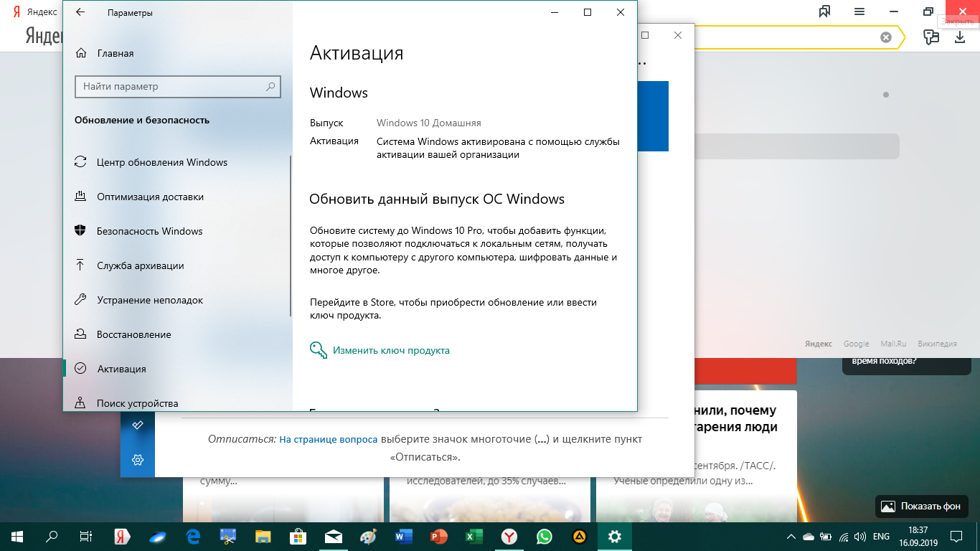The width and height of the screenshot is (980, 551).
Task: Open the taskbar search magnifier
Action: 52,536
